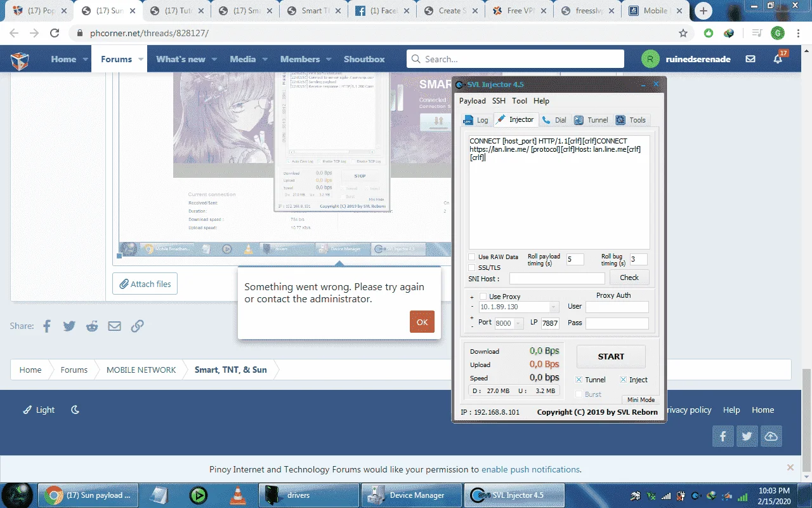
Task: Open the ruinedserenade account menu
Action: click(x=686, y=59)
